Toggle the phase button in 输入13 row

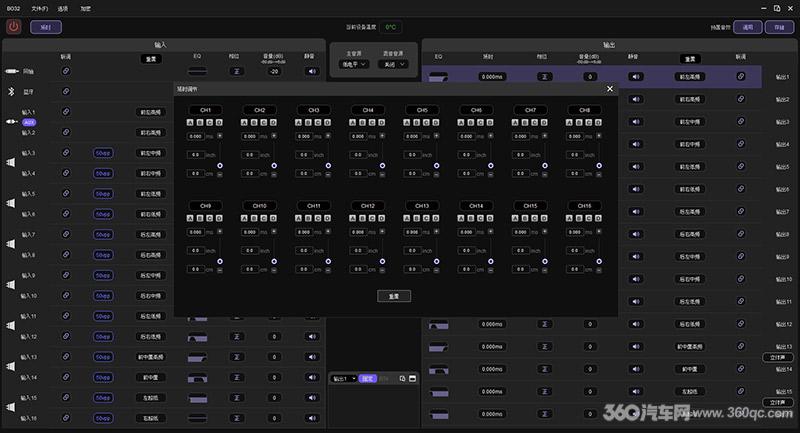pyautogui.click(x=236, y=357)
